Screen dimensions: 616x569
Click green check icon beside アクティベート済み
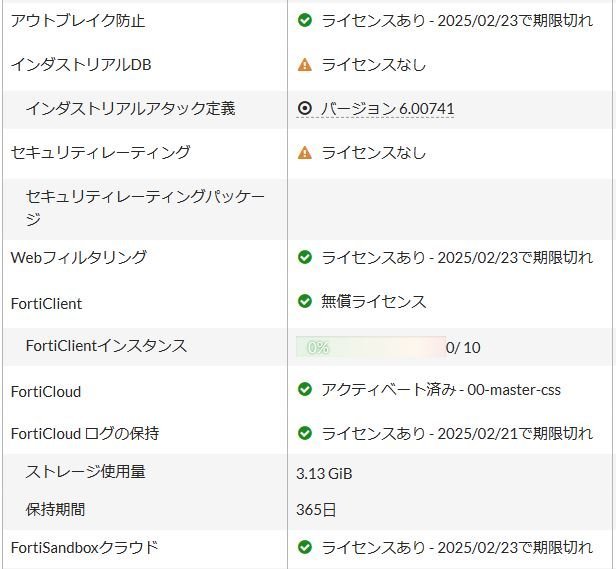(305, 389)
